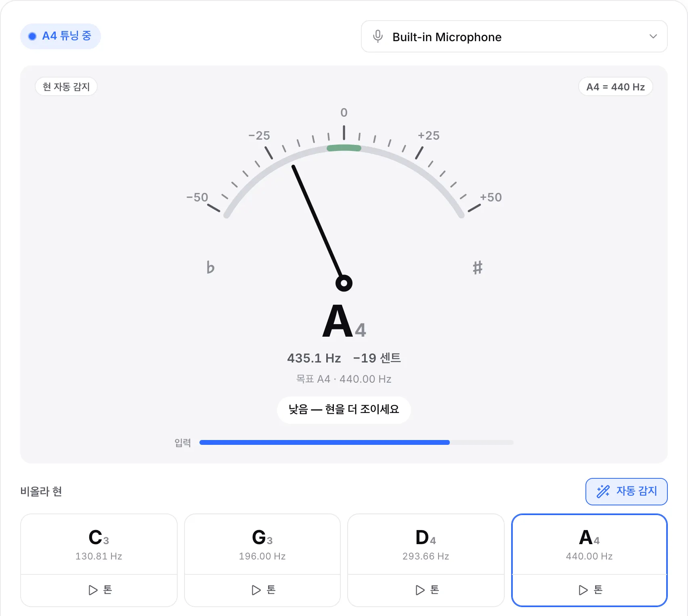Click the sharp symbol on the gauge
This screenshot has height=616, width=688.
478,267
